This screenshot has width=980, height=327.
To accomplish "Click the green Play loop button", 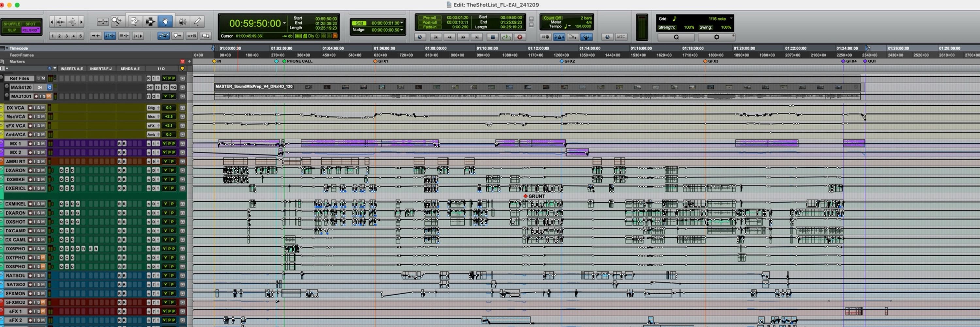I will pos(506,37).
